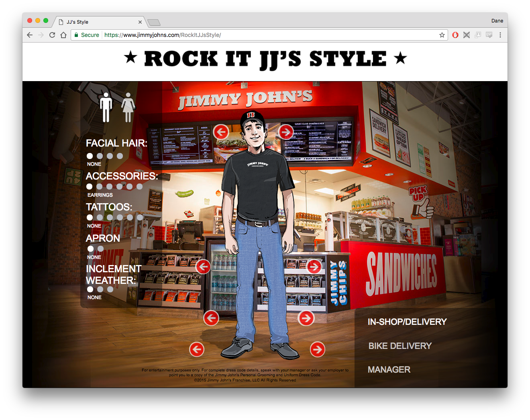The image size is (530, 420).
Task: Bookmark this page with the star
Action: (442, 35)
